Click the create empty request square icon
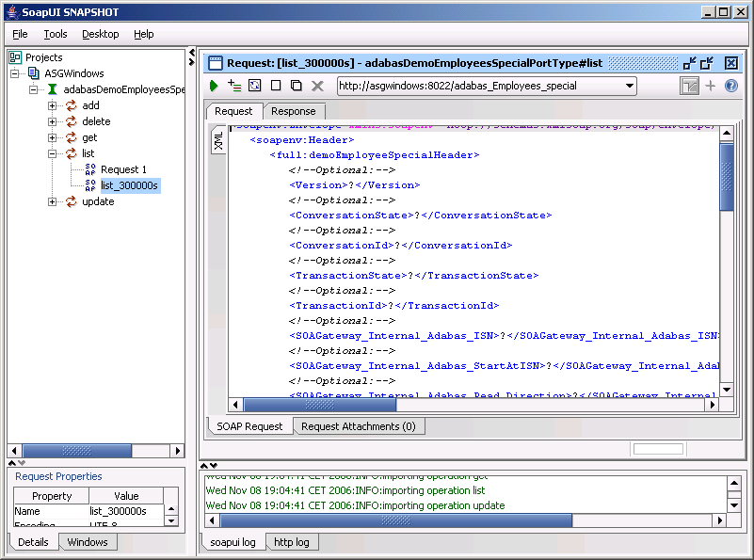The height and width of the screenshot is (560, 754). [276, 86]
